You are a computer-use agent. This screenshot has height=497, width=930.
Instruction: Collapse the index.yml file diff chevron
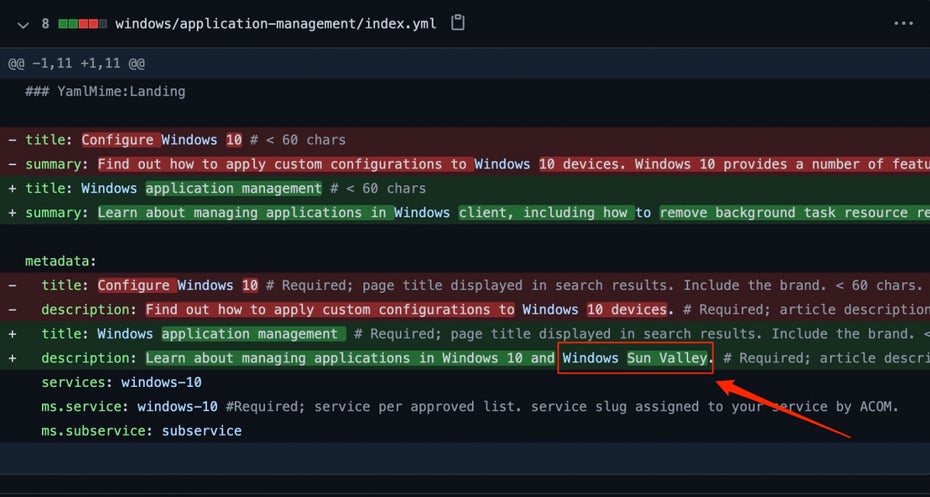click(x=23, y=25)
